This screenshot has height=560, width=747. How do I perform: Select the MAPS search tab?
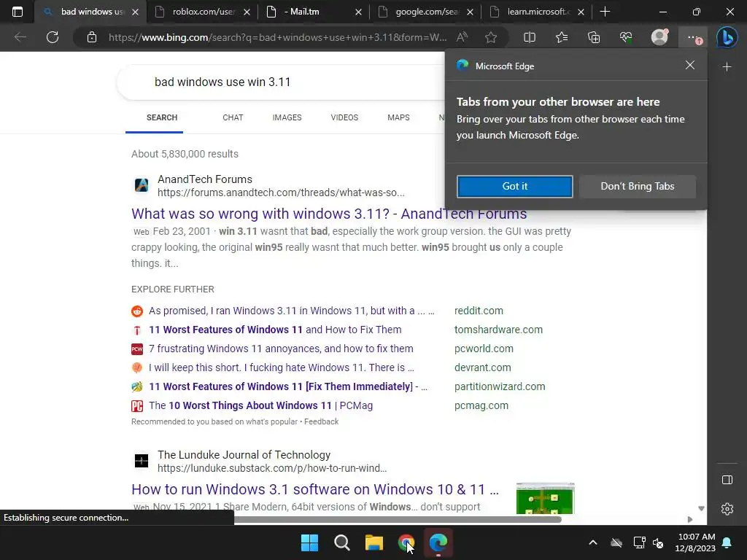[x=398, y=117]
